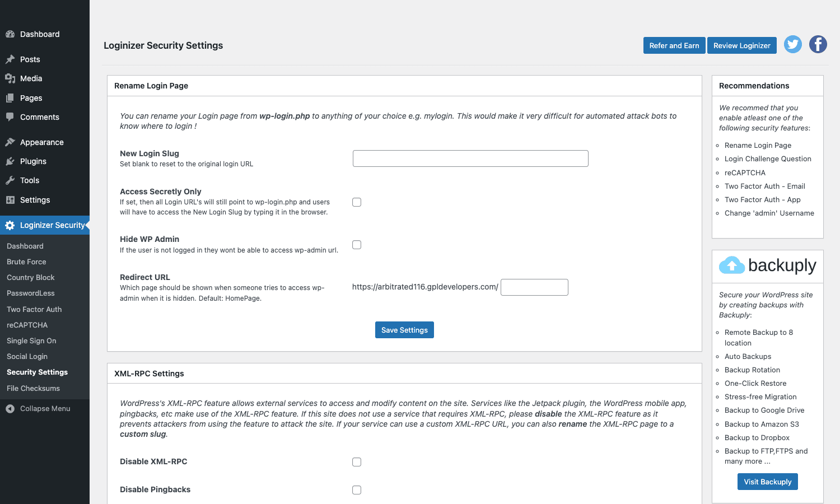Open the Social Login page
Viewport: 840px width, 504px height.
tap(27, 356)
